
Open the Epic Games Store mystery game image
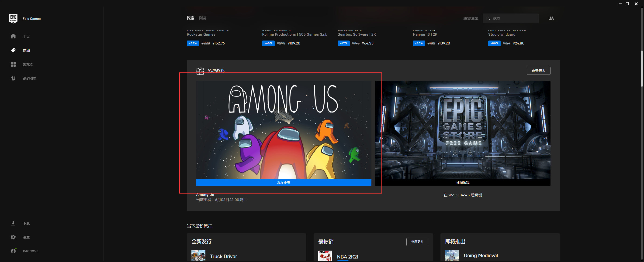pos(463,130)
